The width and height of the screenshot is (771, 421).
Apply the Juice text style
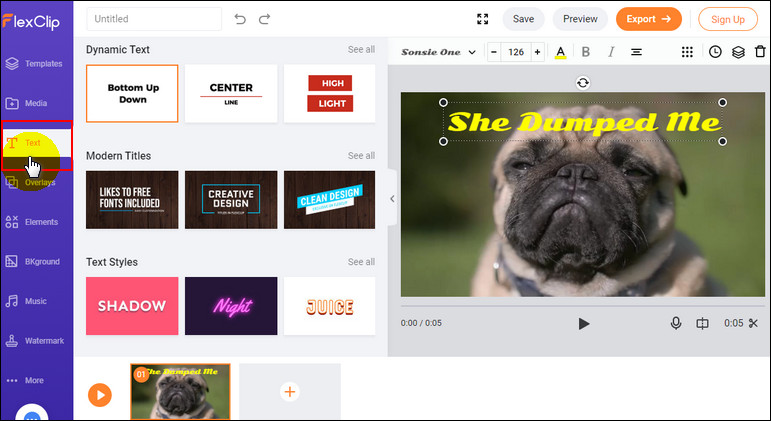click(x=329, y=306)
